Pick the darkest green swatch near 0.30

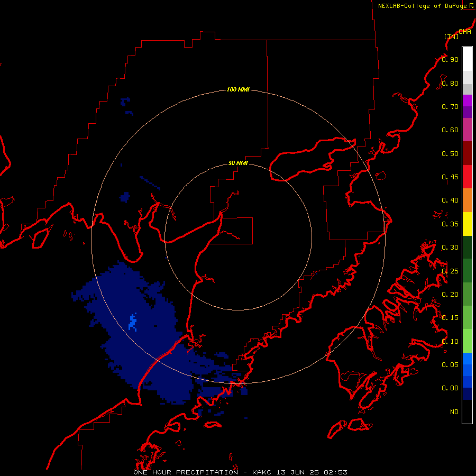(467, 247)
